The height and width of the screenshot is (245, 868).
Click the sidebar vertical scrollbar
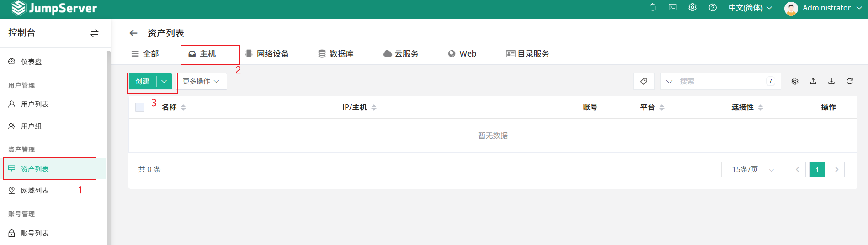109,148
